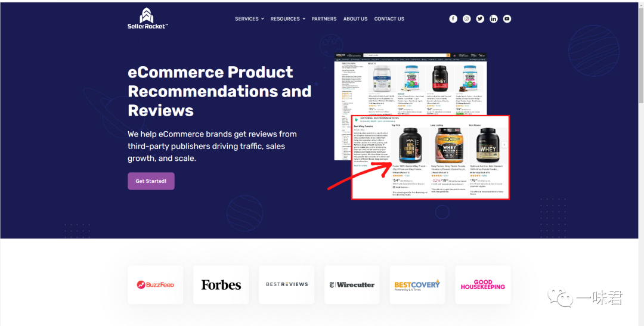
Task: Expand the Services dropdown menu
Action: click(249, 19)
